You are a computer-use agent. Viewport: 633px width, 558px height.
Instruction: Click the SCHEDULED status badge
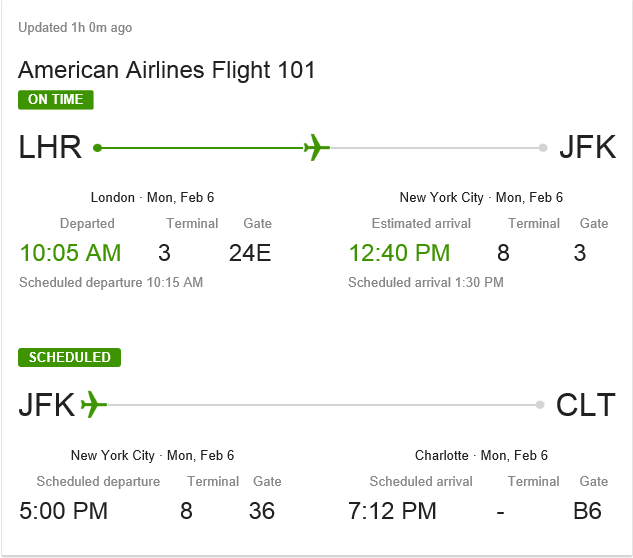coord(70,357)
